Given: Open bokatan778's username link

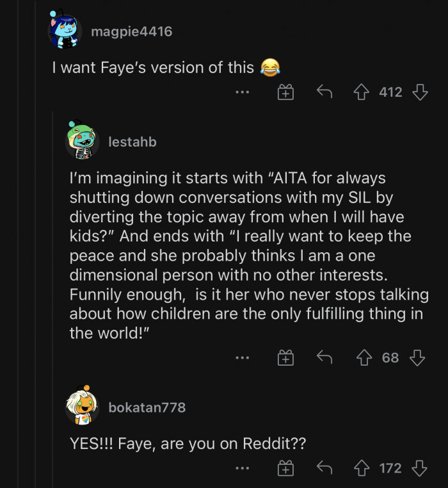Looking at the screenshot, I should tap(147, 407).
